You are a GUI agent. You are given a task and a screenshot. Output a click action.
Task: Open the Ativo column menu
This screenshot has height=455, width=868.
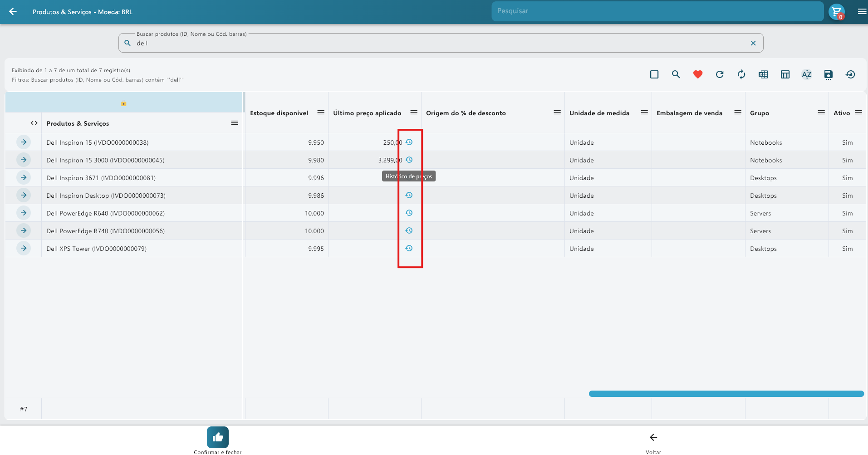pos(858,113)
